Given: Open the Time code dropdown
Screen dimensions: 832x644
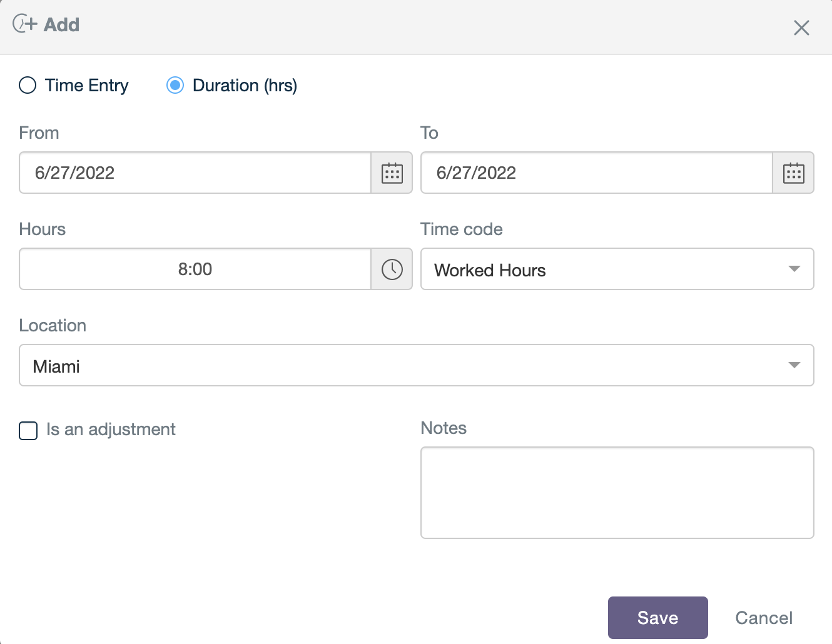Looking at the screenshot, I should (617, 269).
